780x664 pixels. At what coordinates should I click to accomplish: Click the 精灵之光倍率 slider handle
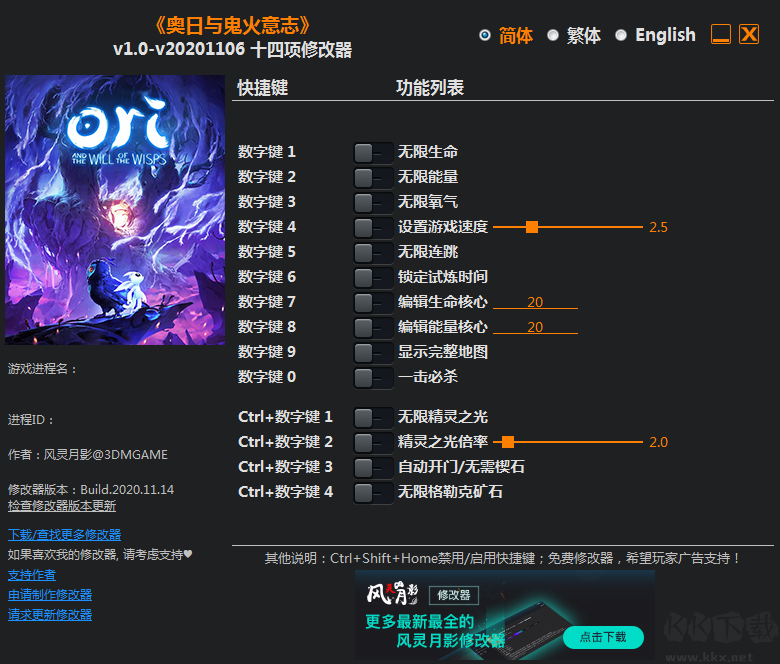pos(508,442)
